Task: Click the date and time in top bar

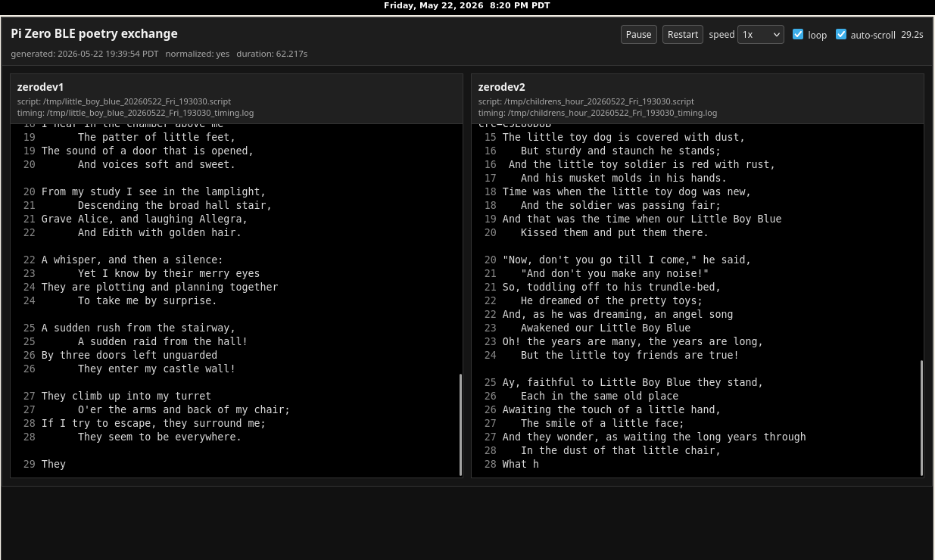Action: (x=467, y=5)
